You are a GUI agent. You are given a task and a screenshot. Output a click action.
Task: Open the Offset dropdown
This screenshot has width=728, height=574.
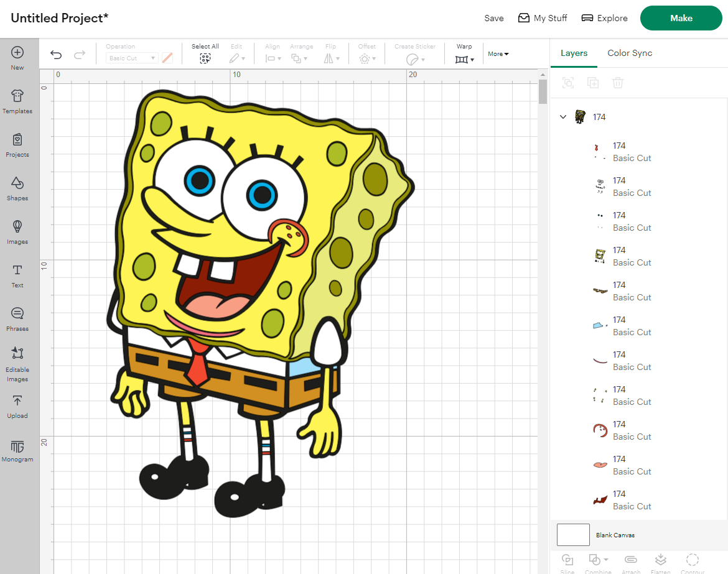coord(367,58)
